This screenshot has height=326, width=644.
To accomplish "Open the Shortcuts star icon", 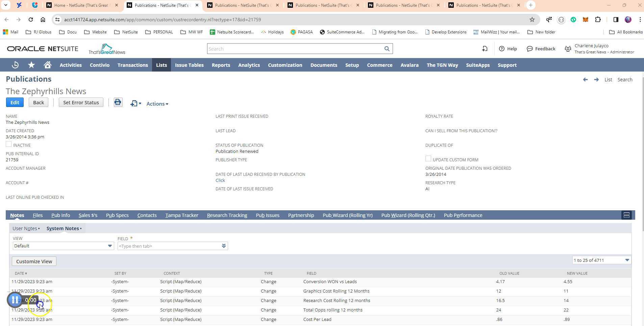I will click(31, 65).
